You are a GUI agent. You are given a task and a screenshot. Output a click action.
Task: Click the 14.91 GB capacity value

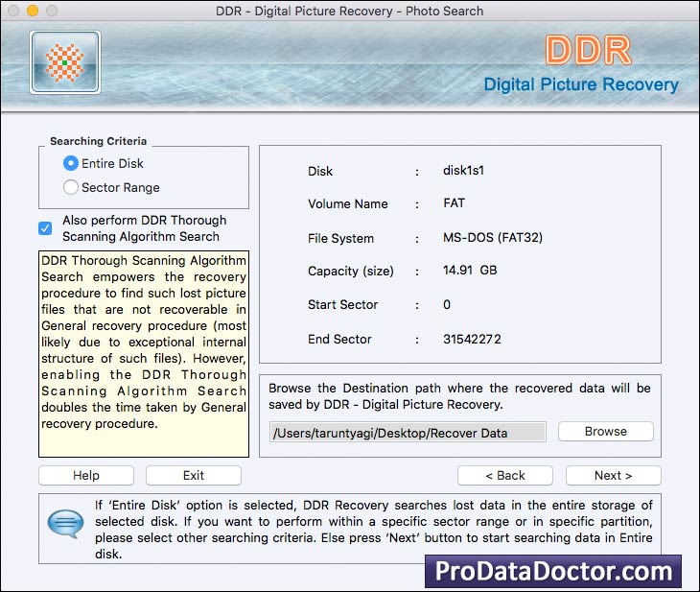[470, 271]
